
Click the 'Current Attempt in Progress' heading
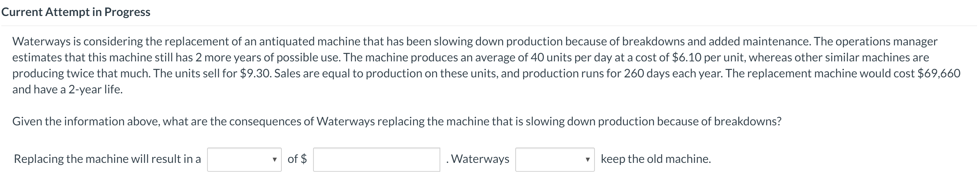click(75, 11)
